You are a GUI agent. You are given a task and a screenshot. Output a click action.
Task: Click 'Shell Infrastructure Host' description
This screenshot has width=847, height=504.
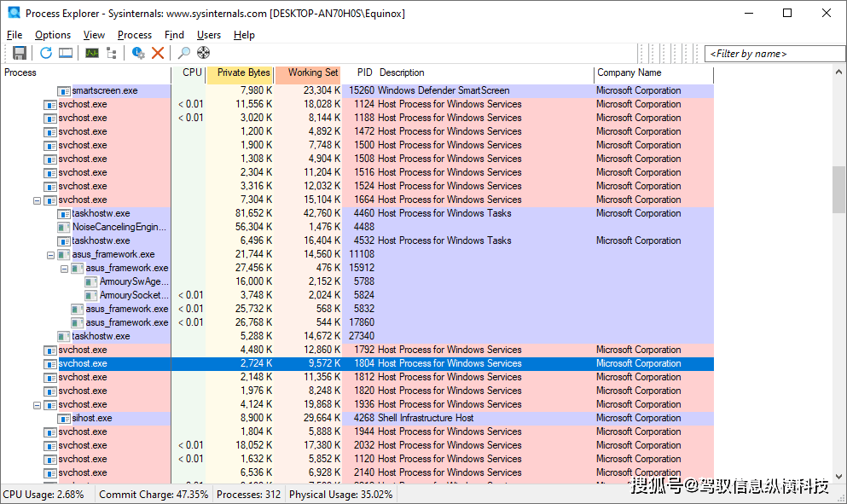point(426,418)
